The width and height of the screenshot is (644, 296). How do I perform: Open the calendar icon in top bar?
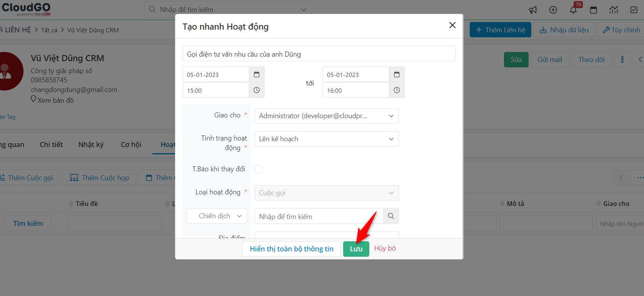pos(594,10)
